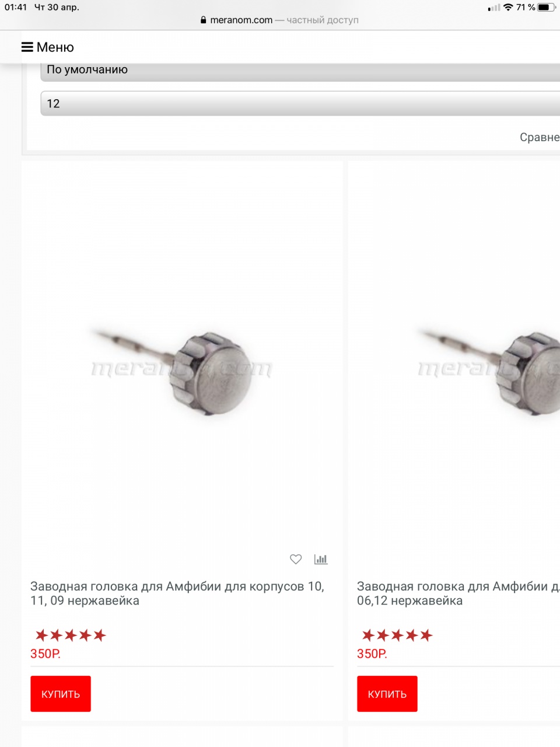Compare first crown using chart icon
This screenshot has width=560, height=747.
[x=321, y=559]
